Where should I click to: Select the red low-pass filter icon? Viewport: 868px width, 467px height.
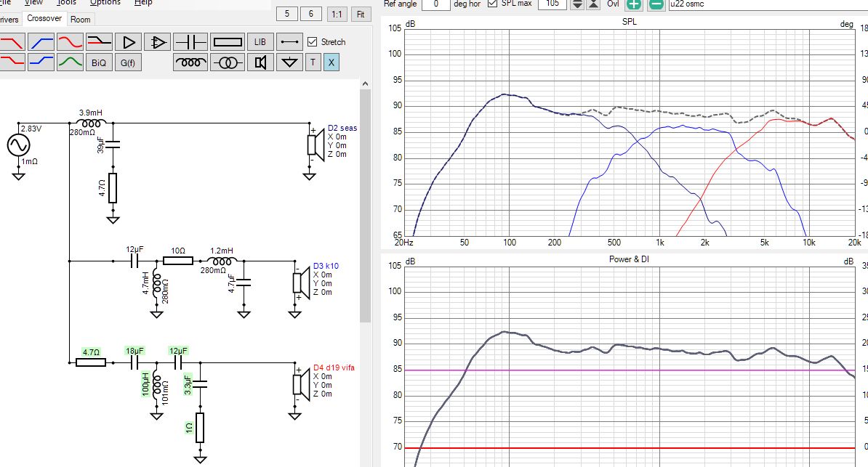[11, 42]
